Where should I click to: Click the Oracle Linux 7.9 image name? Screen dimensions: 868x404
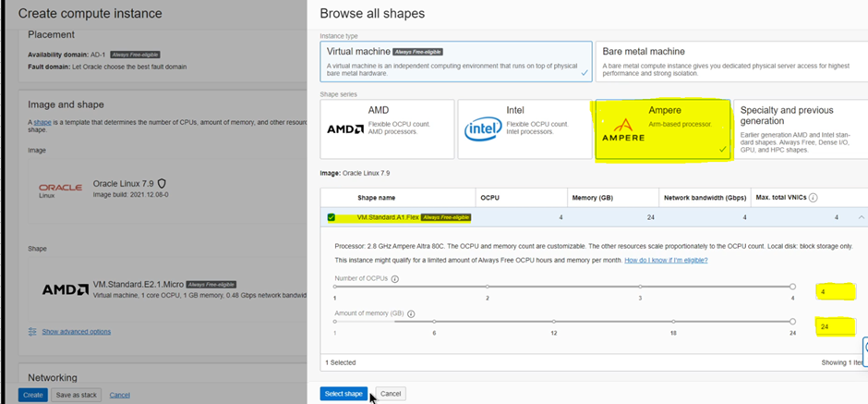(124, 184)
